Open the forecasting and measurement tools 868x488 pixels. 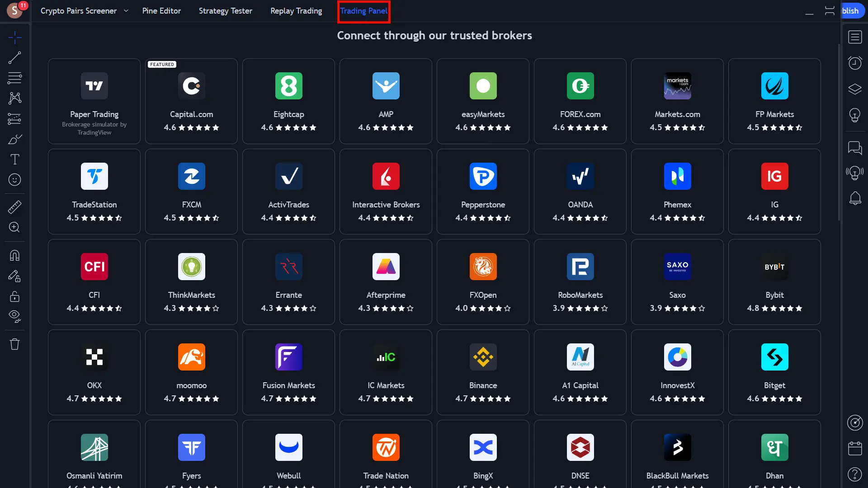pyautogui.click(x=14, y=119)
